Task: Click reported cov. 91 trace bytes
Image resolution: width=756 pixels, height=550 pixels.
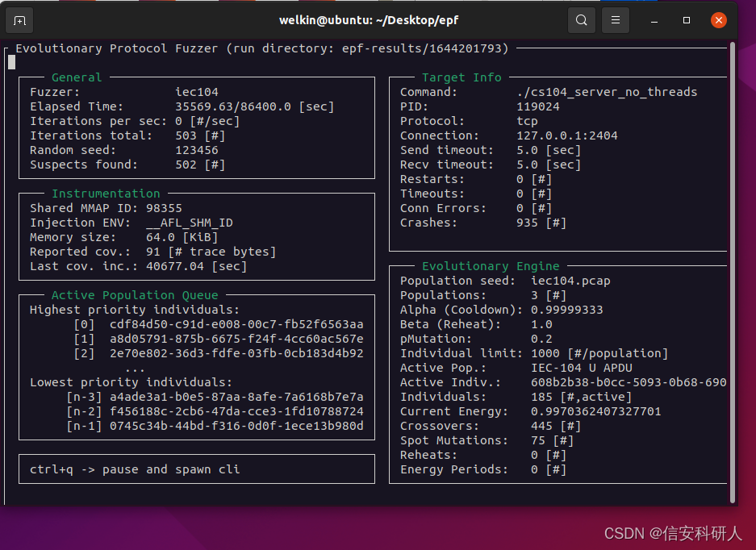Action: [211, 252]
